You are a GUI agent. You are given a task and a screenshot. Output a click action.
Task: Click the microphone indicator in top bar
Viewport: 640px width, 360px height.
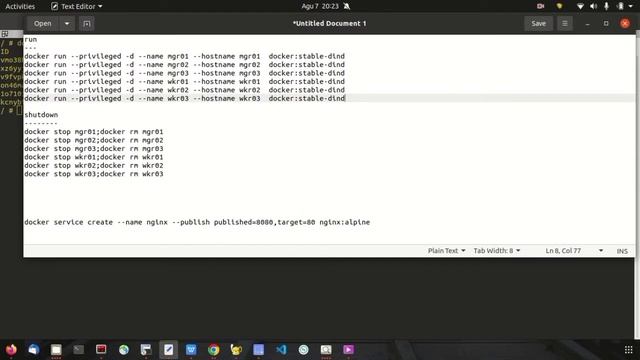coord(607,6)
